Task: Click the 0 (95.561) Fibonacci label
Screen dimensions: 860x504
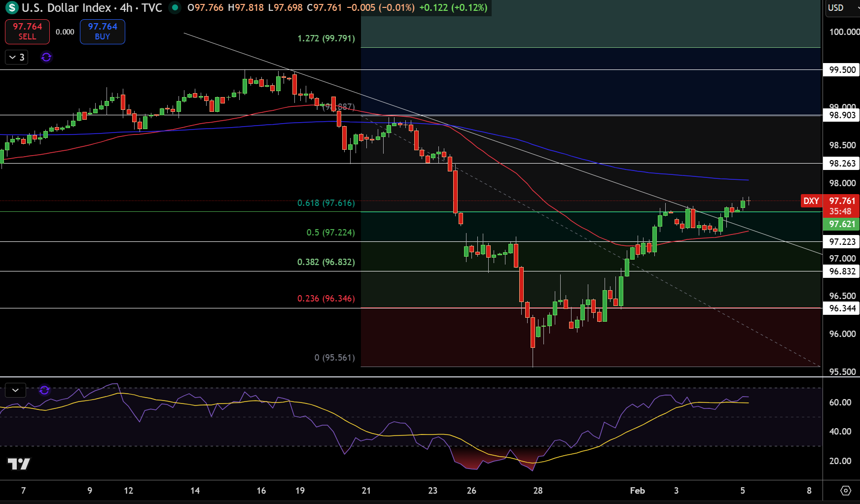Action: 334,358
